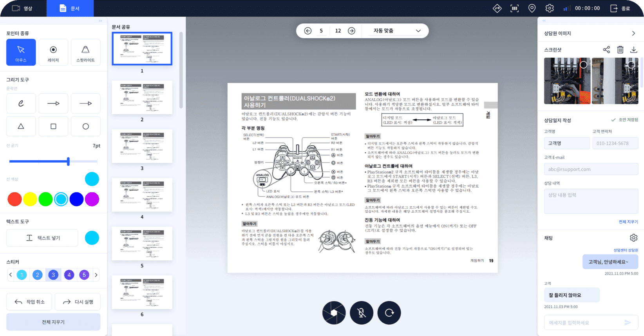The width and height of the screenshot is (644, 336).
Task: Switch to the 문서 tab
Action: coord(70,8)
